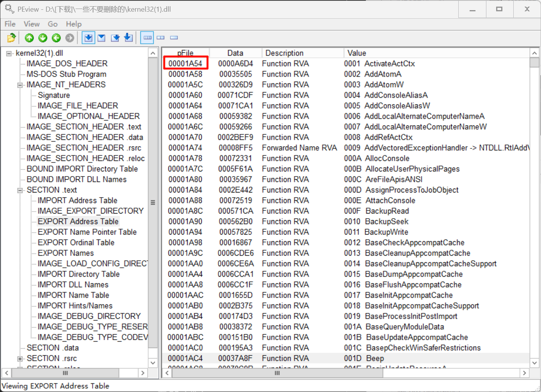Click the green down arrow toolbar icon

click(x=43, y=38)
